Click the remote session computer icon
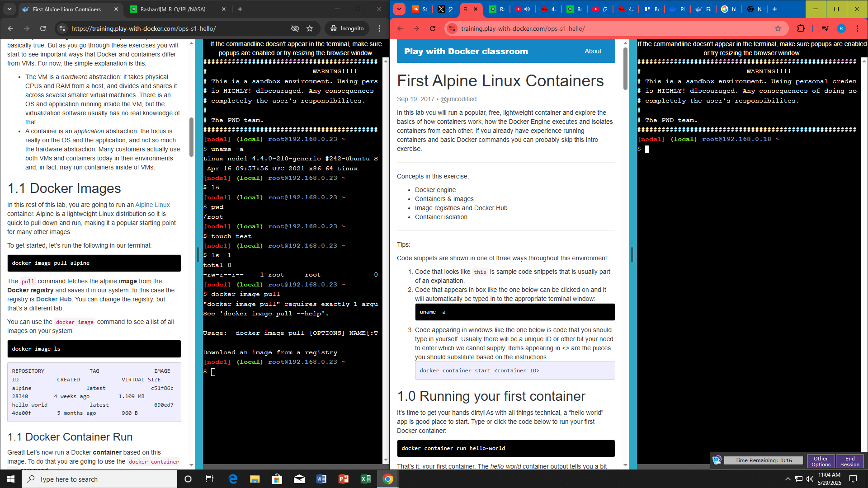868x488 pixels. [717, 460]
